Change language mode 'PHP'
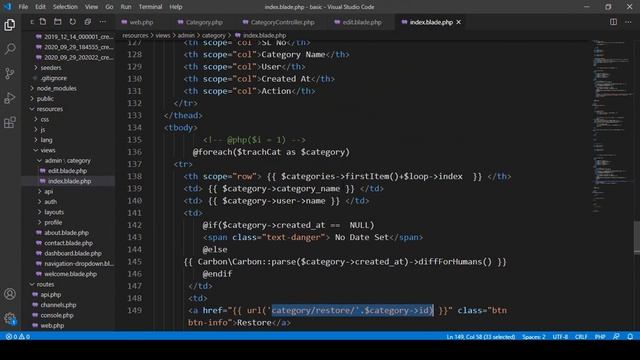 tap(600, 337)
